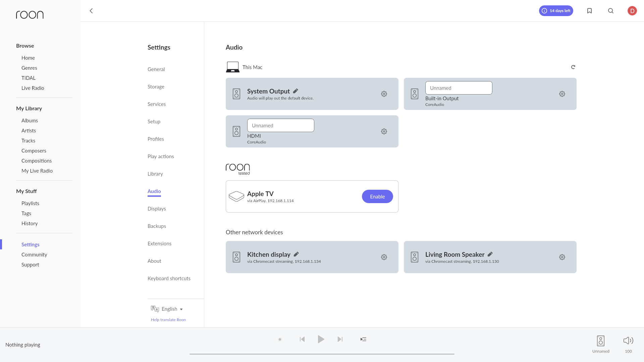Refresh the This Mac device list
Image resolution: width=644 pixels, height=362 pixels.
[x=573, y=67]
